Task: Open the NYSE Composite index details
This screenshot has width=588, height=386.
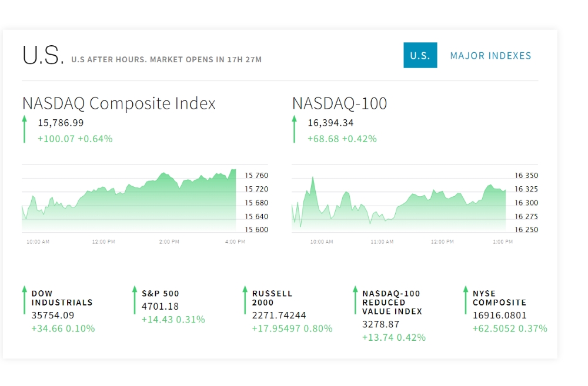Action: pyautogui.click(x=499, y=298)
